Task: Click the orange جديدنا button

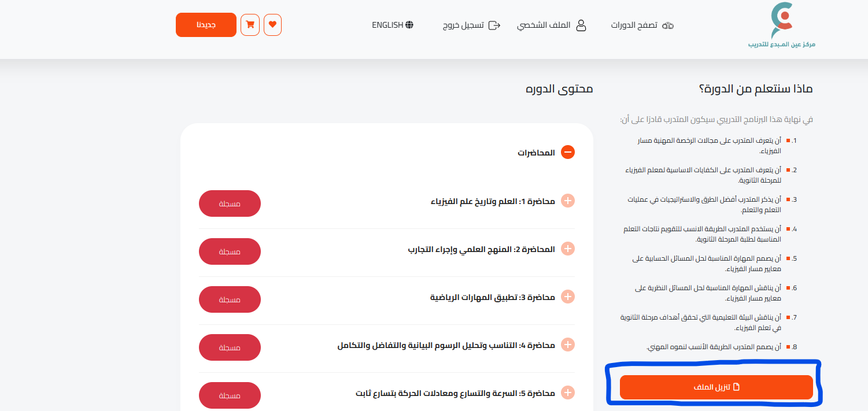Action: coord(206,25)
